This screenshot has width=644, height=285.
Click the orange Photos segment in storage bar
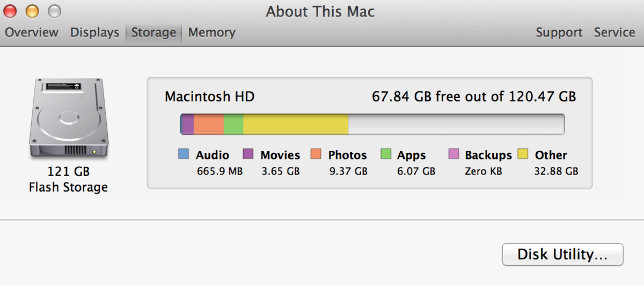point(209,124)
